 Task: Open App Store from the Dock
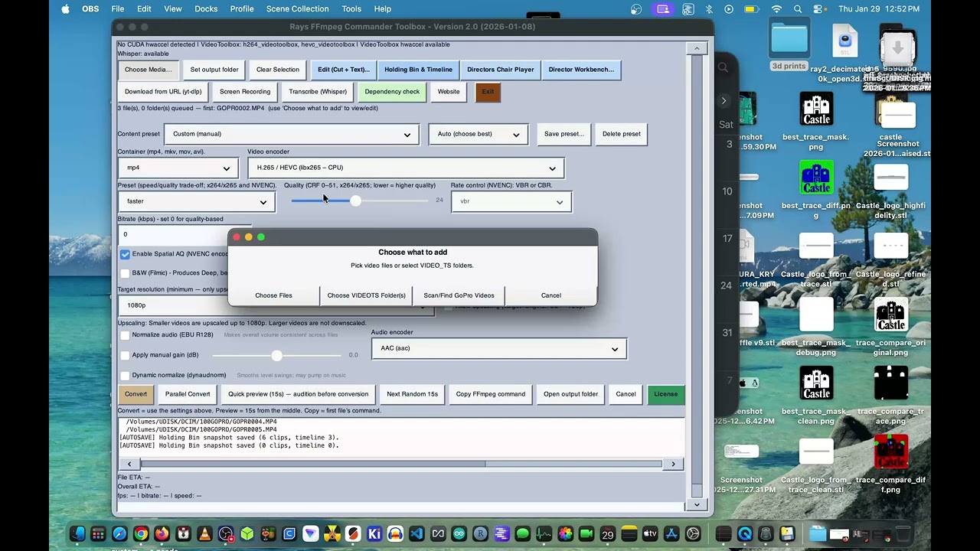pyautogui.click(x=671, y=533)
